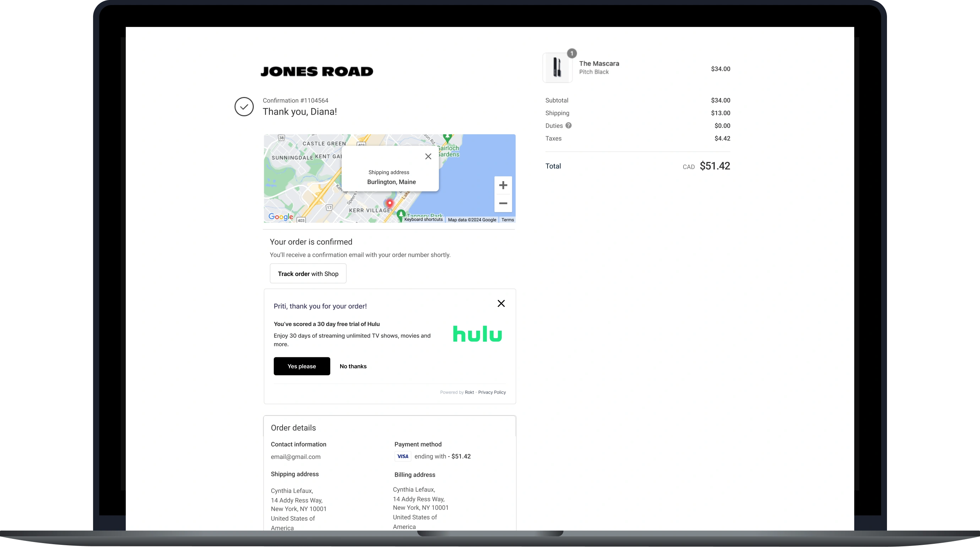Image resolution: width=980 pixels, height=547 pixels.
Task: Click Priti, thank you for your order!
Action: 320,306
